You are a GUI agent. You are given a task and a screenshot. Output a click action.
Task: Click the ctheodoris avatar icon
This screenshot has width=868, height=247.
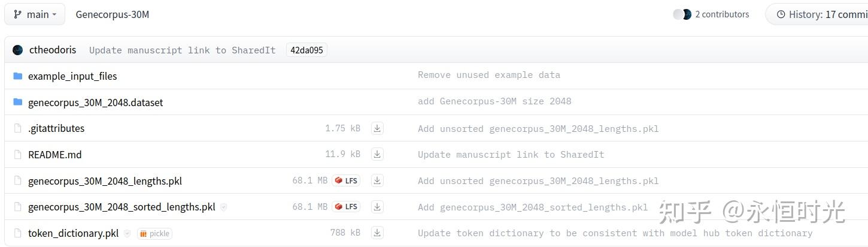click(x=18, y=50)
